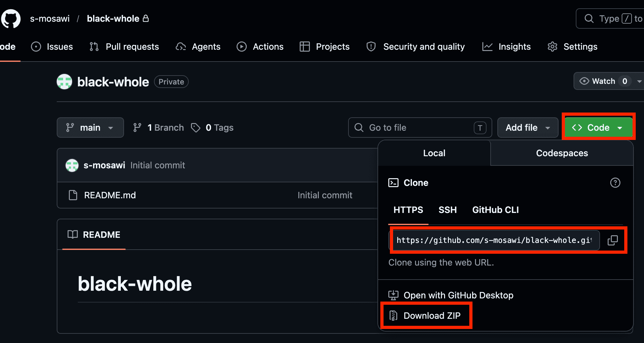Select the HTTPS clone option
Screen dimensions: 644x343
tap(408, 210)
